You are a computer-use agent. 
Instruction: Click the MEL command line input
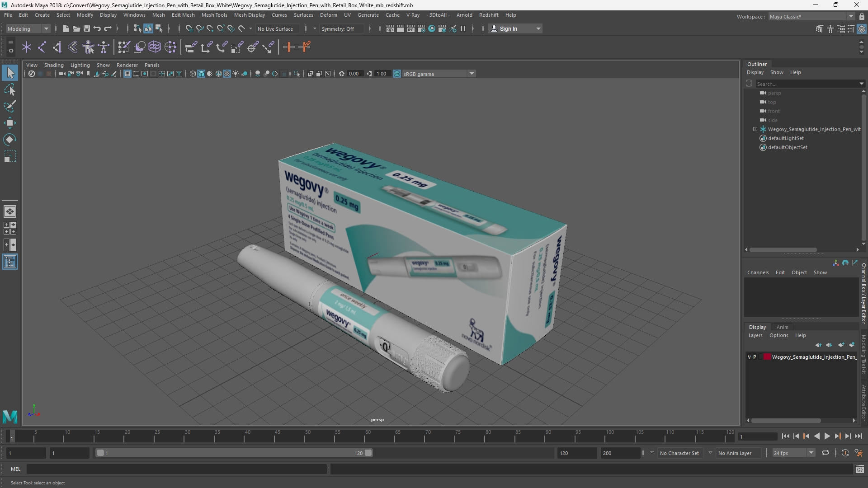tap(176, 469)
